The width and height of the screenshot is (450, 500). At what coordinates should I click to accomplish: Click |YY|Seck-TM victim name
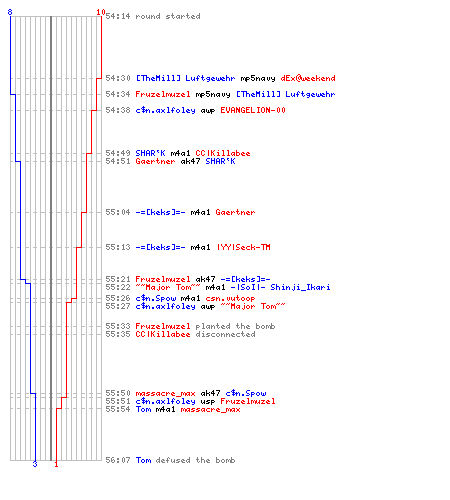244,247
